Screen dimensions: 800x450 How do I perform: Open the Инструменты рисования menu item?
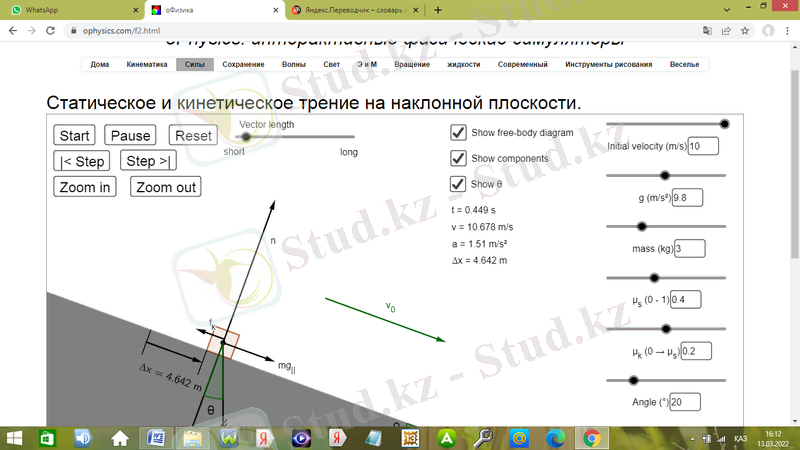609,64
